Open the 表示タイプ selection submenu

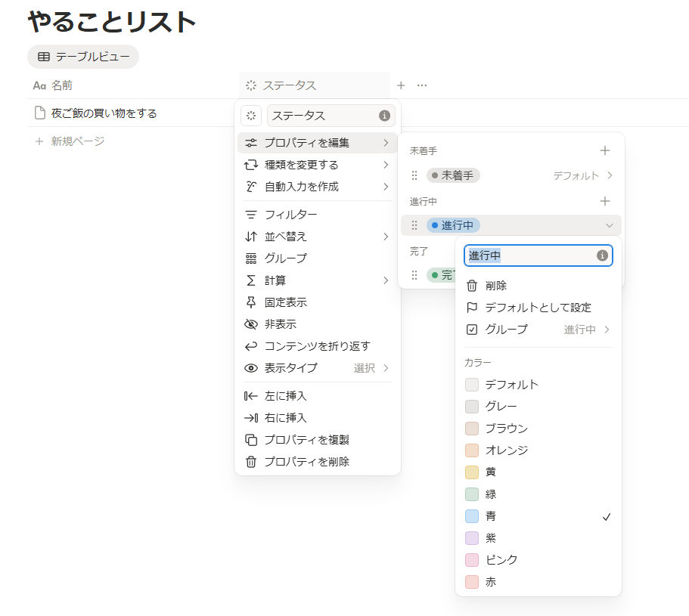(317, 368)
